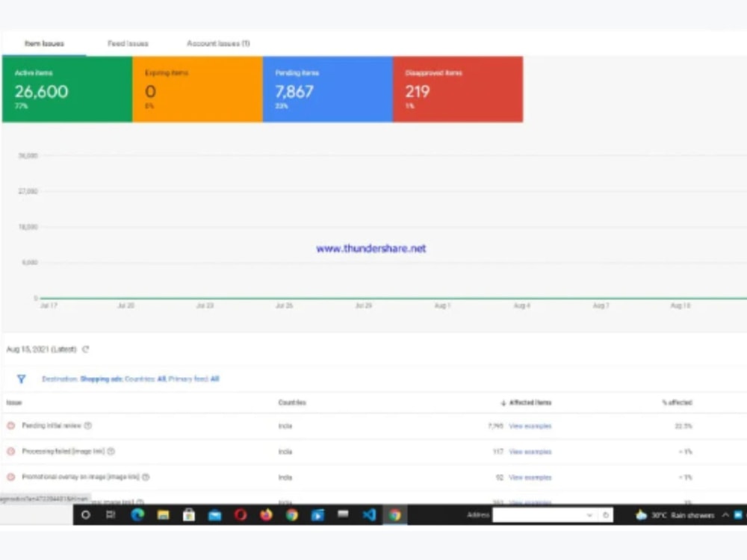Open File Explorer from the taskbar
The image size is (747, 560).
point(164,514)
